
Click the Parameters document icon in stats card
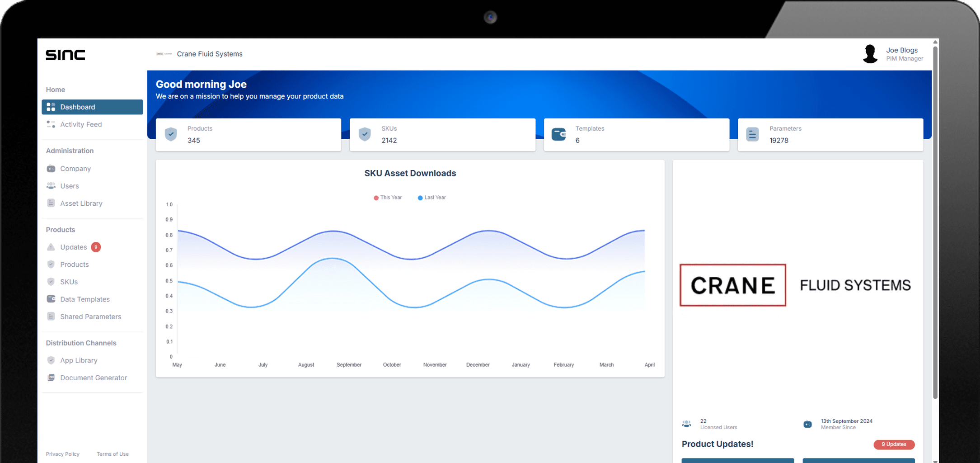click(752, 134)
